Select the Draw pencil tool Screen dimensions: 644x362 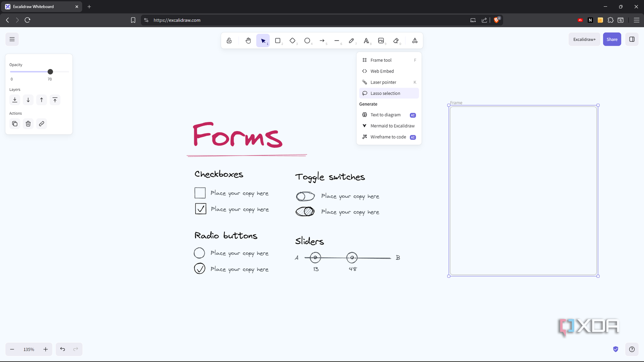(x=351, y=41)
